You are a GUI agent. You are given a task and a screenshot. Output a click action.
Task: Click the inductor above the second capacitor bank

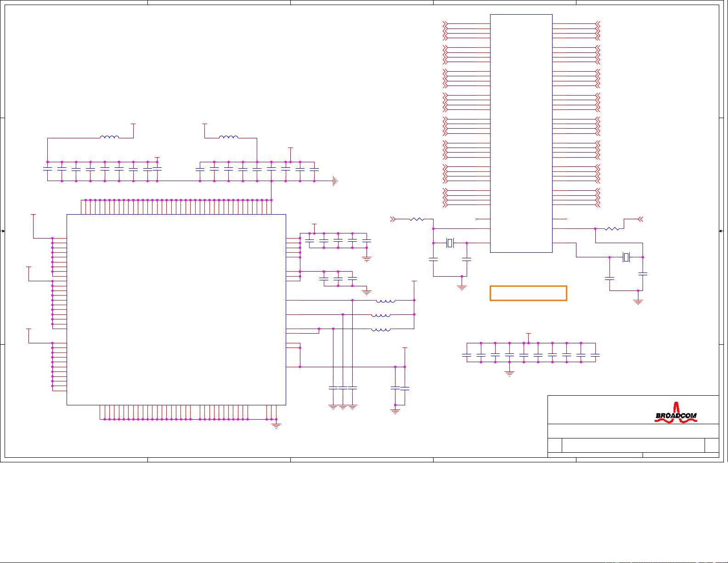pos(228,137)
